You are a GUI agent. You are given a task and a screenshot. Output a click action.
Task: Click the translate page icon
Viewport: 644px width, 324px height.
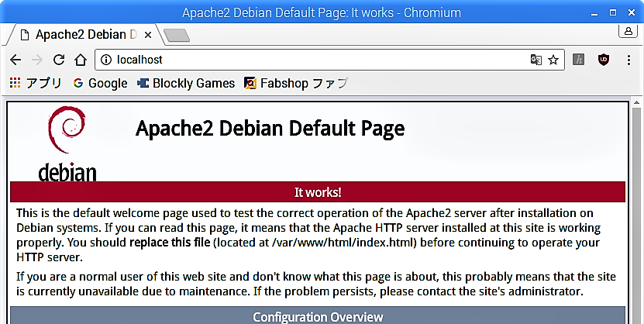[x=536, y=60]
